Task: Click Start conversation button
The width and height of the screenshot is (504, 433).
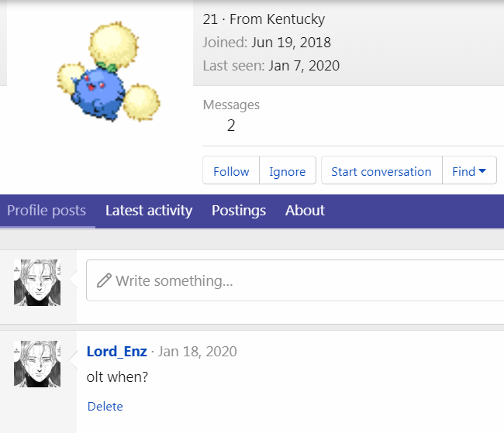Action: coord(381,171)
